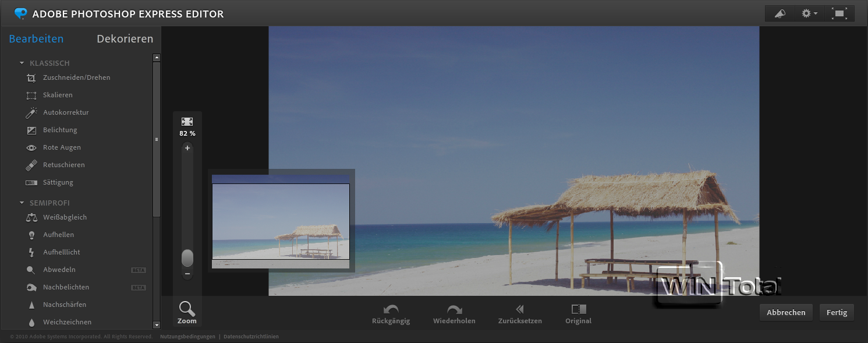This screenshot has height=343, width=868.
Task: Switch to the Bearbeiten tab
Action: point(36,39)
